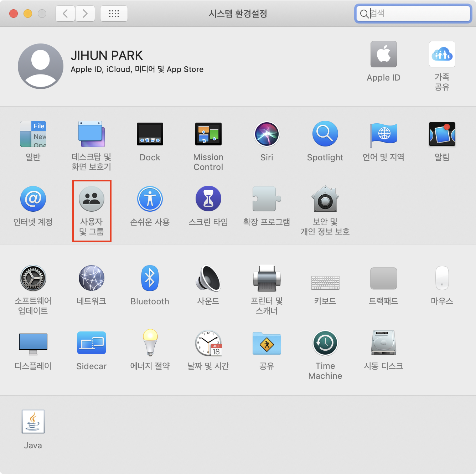Open 날짜 및 시간 clock icon
This screenshot has width=476, height=474.
click(208, 343)
